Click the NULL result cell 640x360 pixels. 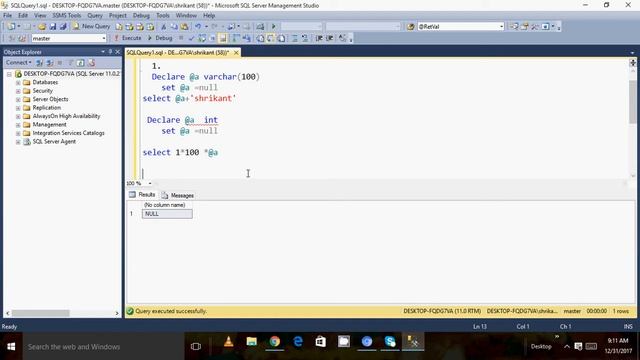[167, 214]
